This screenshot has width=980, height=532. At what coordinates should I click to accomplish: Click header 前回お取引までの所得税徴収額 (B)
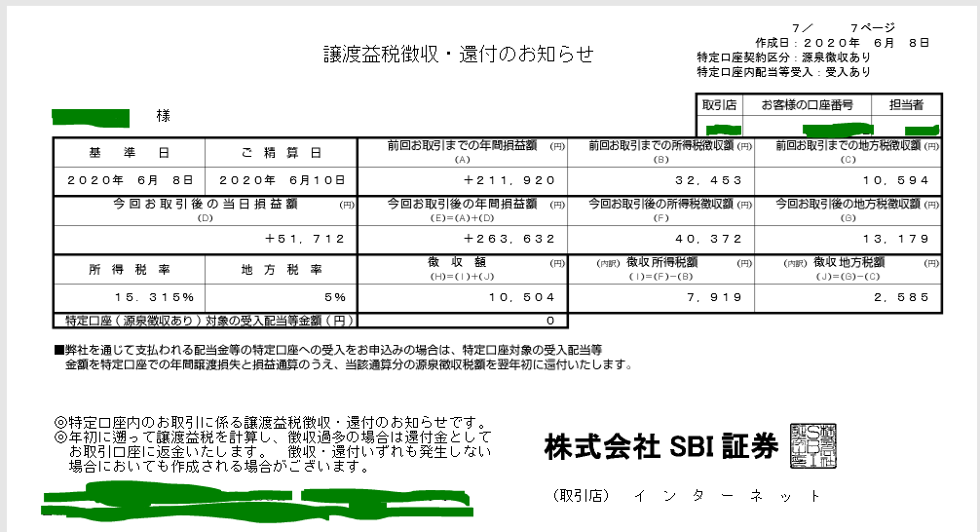pos(661,152)
